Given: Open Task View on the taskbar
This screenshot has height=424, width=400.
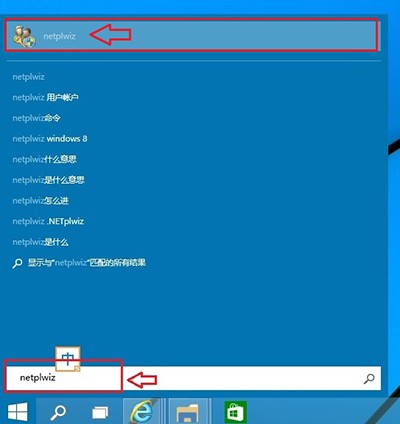Looking at the screenshot, I should (x=100, y=412).
